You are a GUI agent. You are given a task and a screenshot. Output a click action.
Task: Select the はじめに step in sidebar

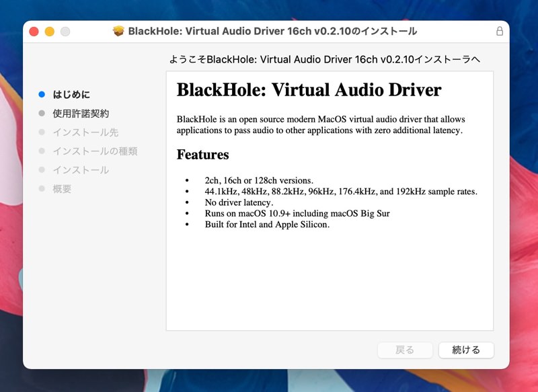point(71,95)
